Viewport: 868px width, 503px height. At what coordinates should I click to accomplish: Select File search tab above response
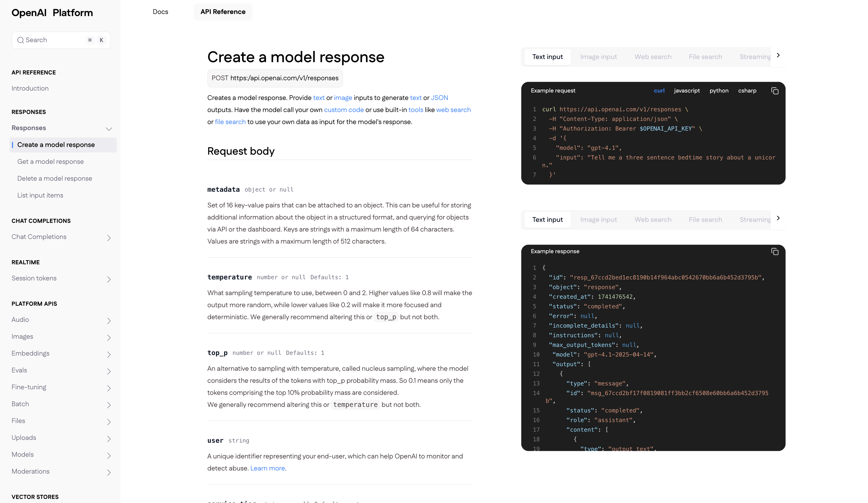click(x=705, y=219)
